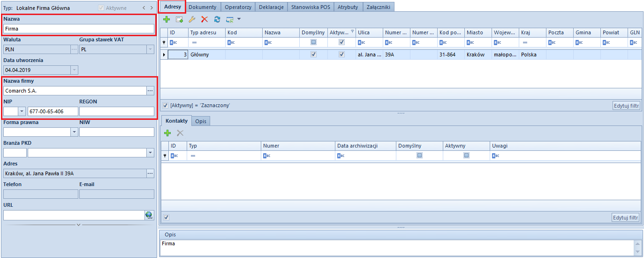This screenshot has height=258, width=644.
Task: Click the add-from-list icon in address toolbar
Action: [x=179, y=19]
